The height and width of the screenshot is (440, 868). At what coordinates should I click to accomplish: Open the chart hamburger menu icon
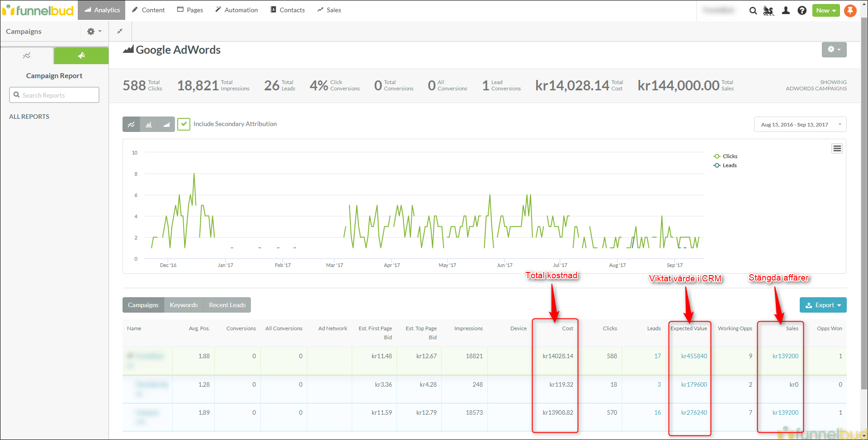point(837,149)
